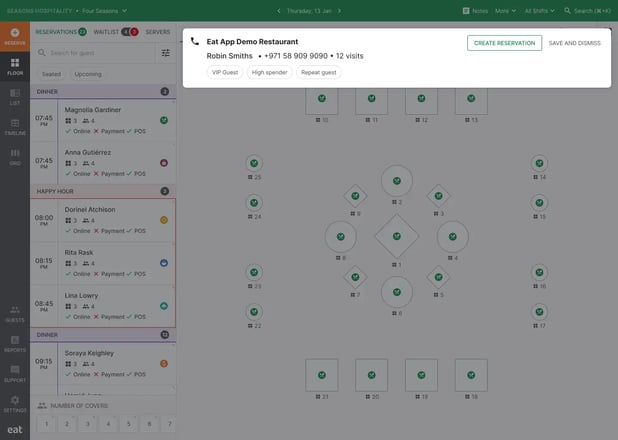Open the All Shifts dropdown
This screenshot has width=618, height=440.
(539, 11)
